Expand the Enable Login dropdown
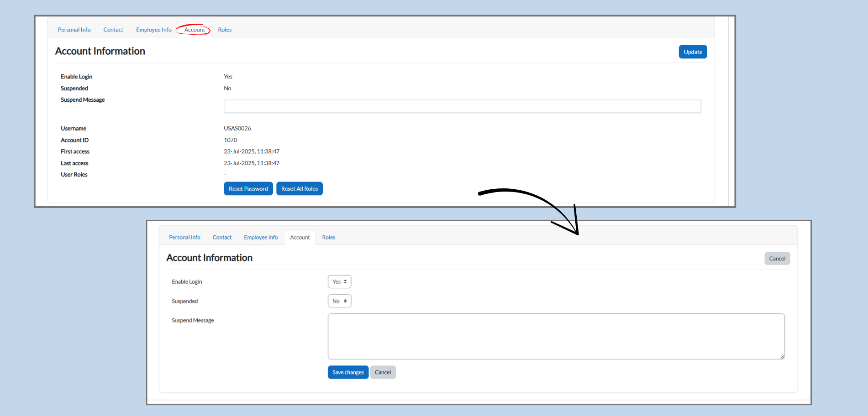 coord(339,282)
